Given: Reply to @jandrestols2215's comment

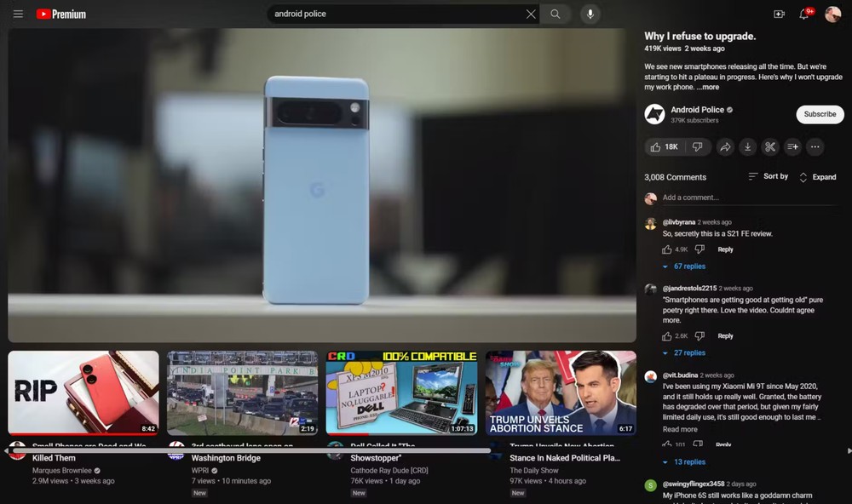Looking at the screenshot, I should pos(725,336).
